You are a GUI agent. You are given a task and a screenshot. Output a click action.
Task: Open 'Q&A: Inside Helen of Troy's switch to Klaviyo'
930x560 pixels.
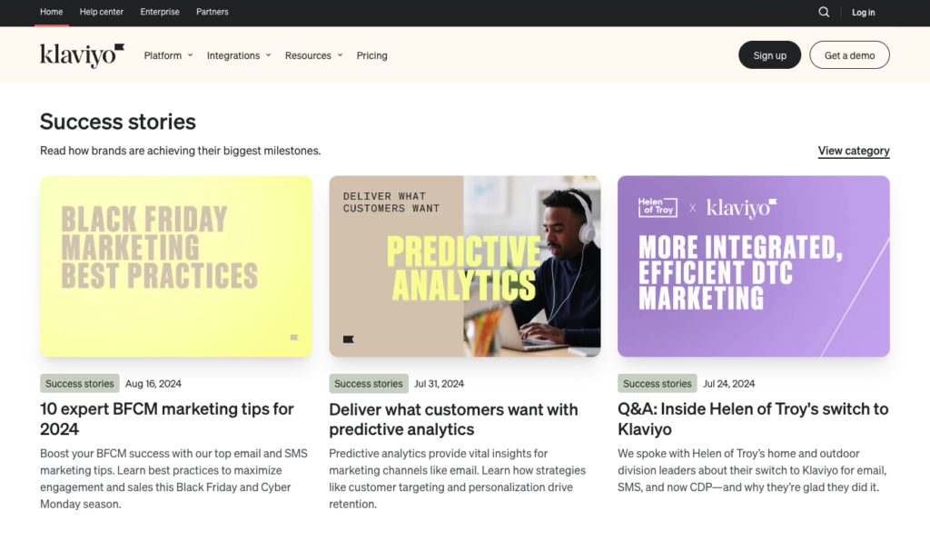(x=753, y=419)
